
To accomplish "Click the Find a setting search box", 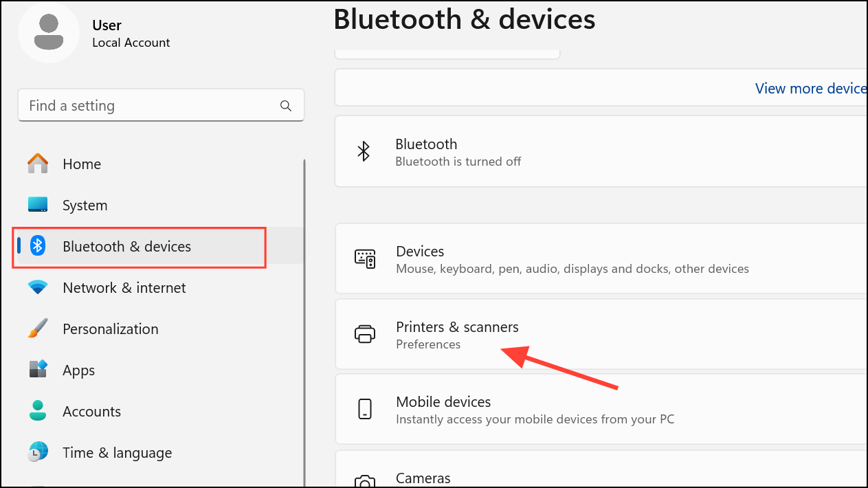I will coord(137,105).
